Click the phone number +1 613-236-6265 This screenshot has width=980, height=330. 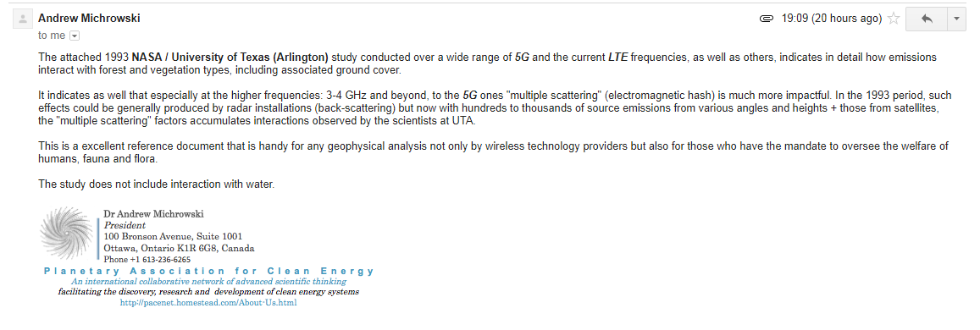click(x=147, y=260)
